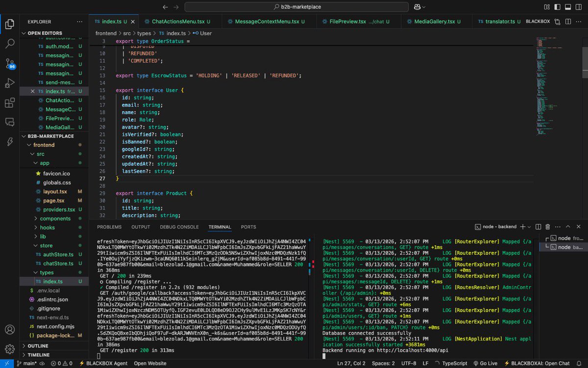Change encoding via UTF-8 status item
The height and width of the screenshot is (368, 588).
tap(409, 364)
